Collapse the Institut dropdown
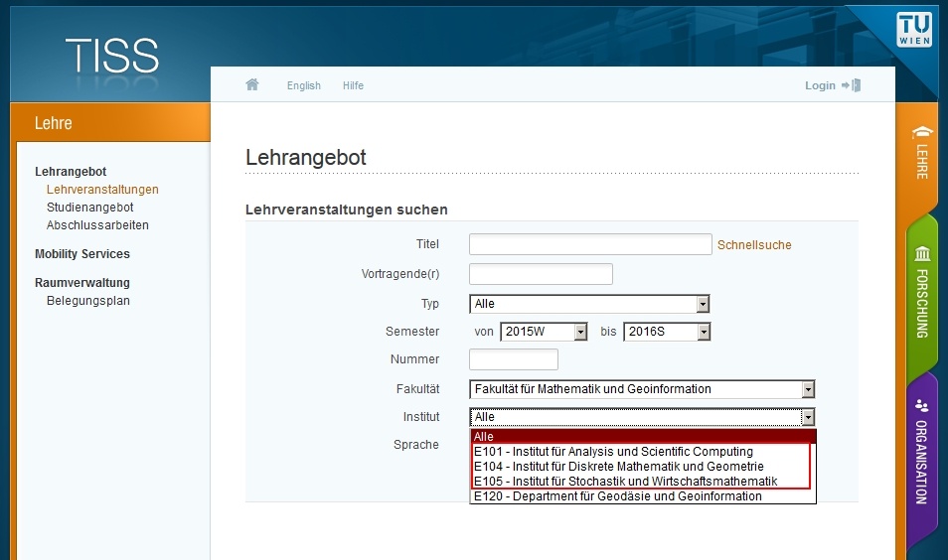The image size is (948, 560). [x=642, y=417]
